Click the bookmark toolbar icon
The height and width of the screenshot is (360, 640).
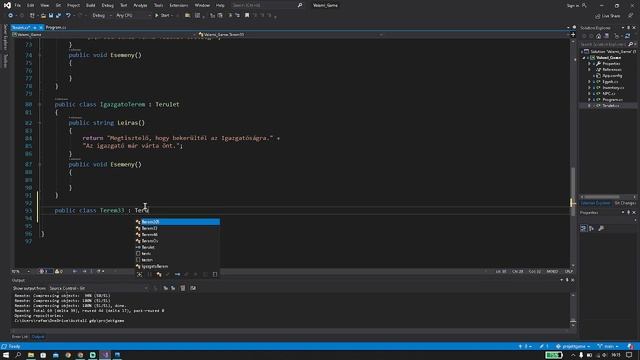pyautogui.click(x=247, y=16)
